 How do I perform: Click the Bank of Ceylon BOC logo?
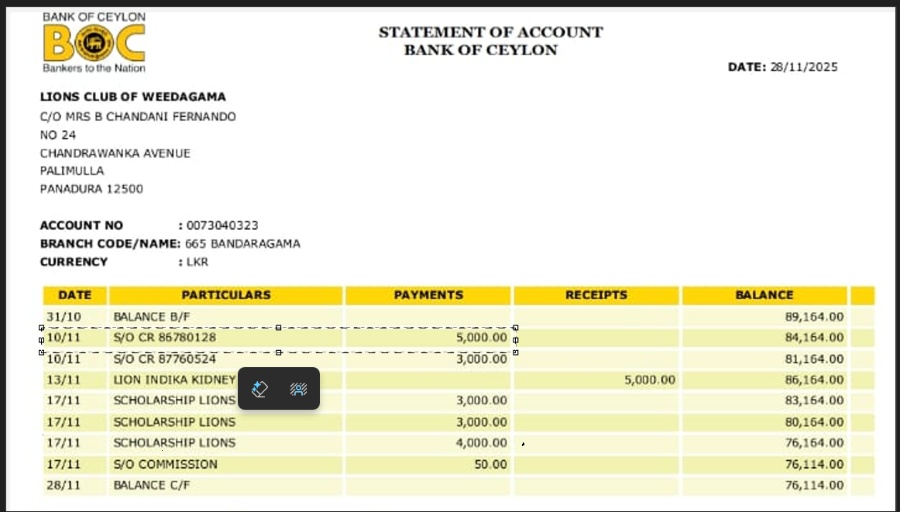click(94, 43)
